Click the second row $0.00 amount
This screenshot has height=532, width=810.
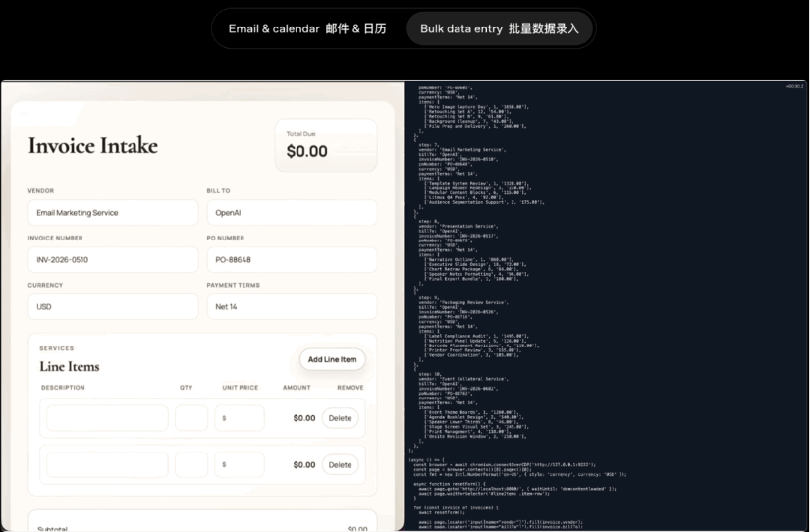point(304,465)
